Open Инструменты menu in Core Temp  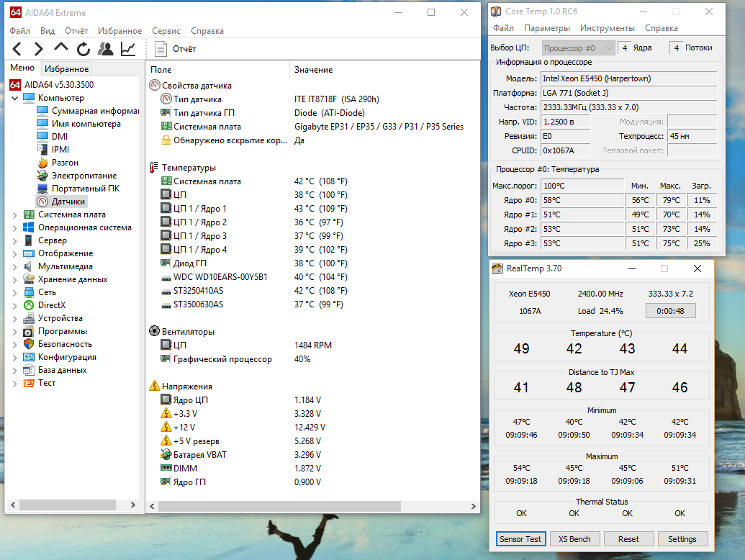pyautogui.click(x=608, y=28)
